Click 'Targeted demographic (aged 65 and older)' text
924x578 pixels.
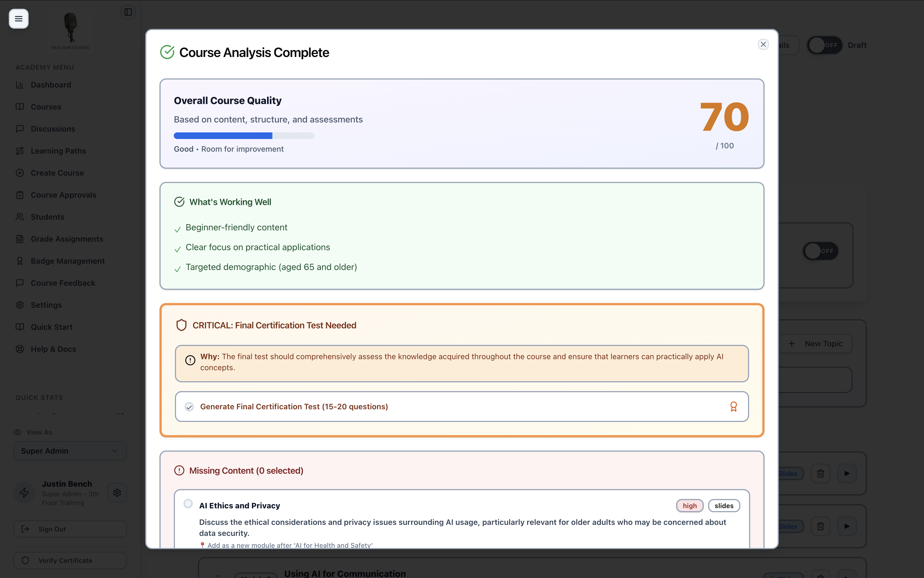[x=271, y=267]
